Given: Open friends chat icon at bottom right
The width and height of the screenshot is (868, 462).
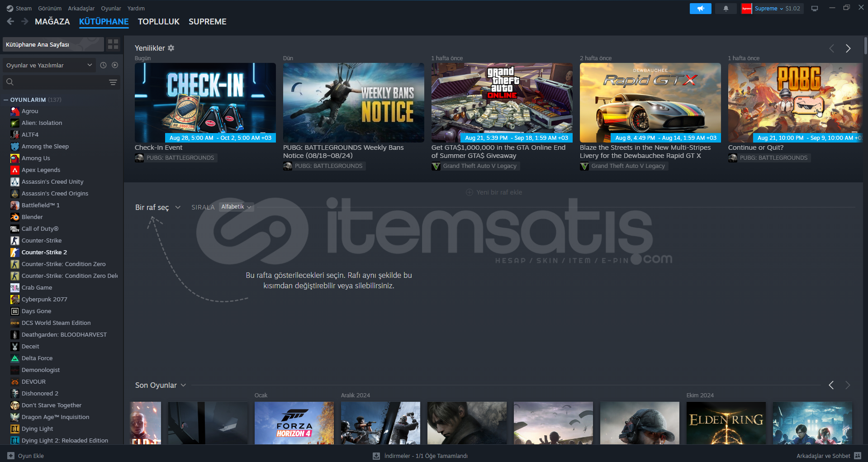Looking at the screenshot, I should (x=858, y=456).
